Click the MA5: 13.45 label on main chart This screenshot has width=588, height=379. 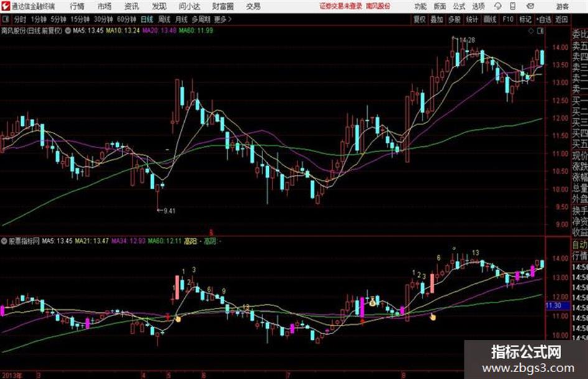(x=88, y=30)
